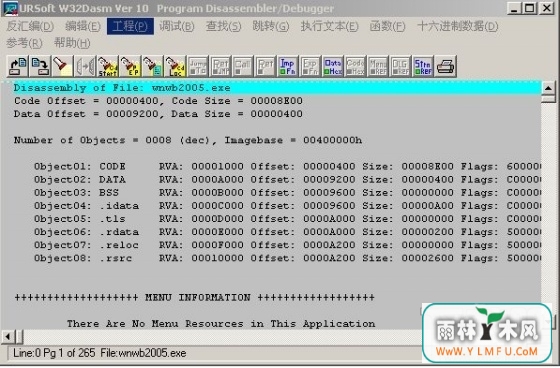Click the horizontal scrollbar left arrow
560x368 pixels.
[8, 336]
